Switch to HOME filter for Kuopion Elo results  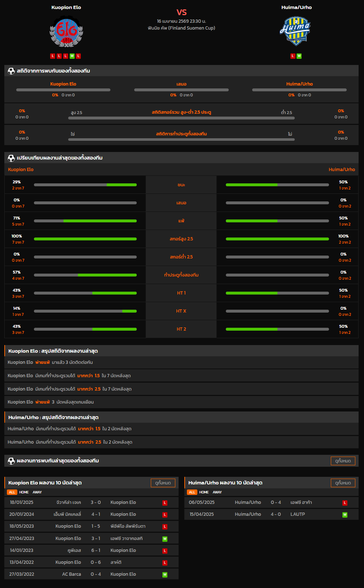(24, 492)
